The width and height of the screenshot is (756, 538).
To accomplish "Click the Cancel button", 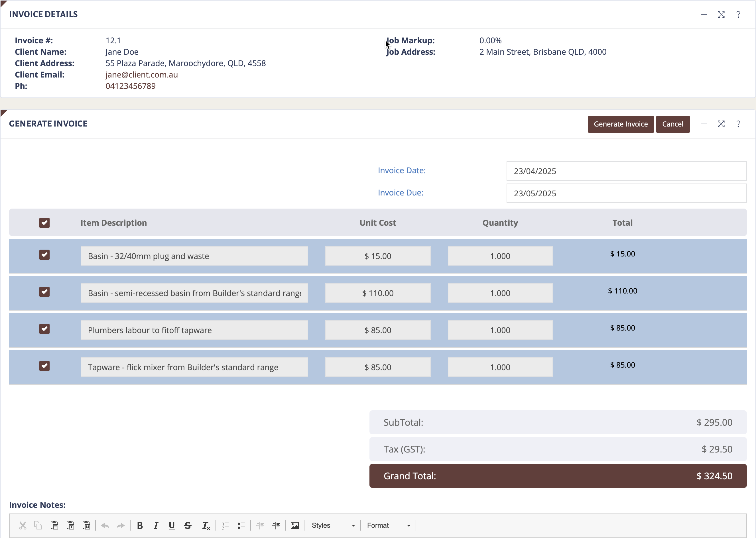I will 672,124.
